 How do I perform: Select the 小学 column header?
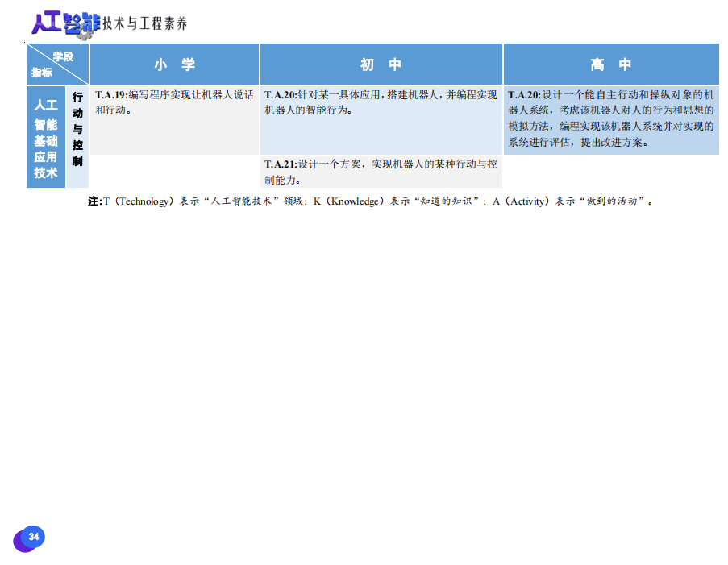[174, 64]
